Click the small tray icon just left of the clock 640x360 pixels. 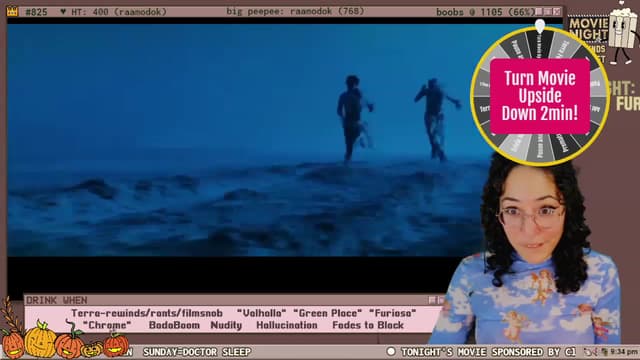605,351
